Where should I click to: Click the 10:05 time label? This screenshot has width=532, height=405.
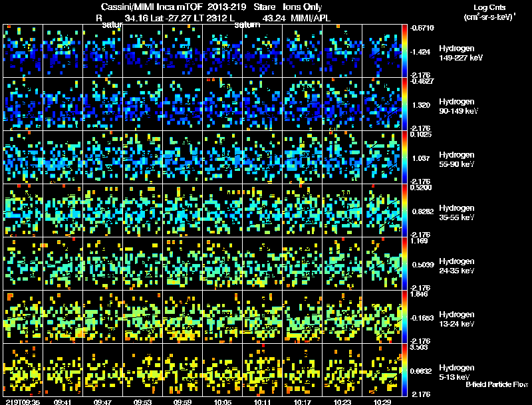tap(223, 402)
